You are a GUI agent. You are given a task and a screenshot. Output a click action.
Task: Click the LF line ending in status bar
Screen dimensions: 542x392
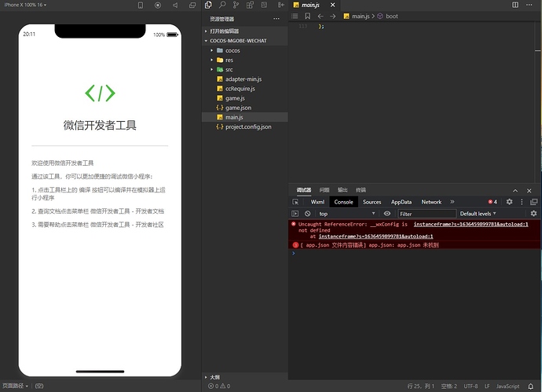[x=487, y=387]
